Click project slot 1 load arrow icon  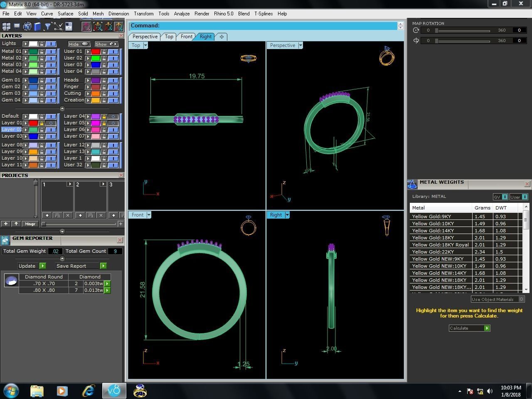tap(47, 215)
